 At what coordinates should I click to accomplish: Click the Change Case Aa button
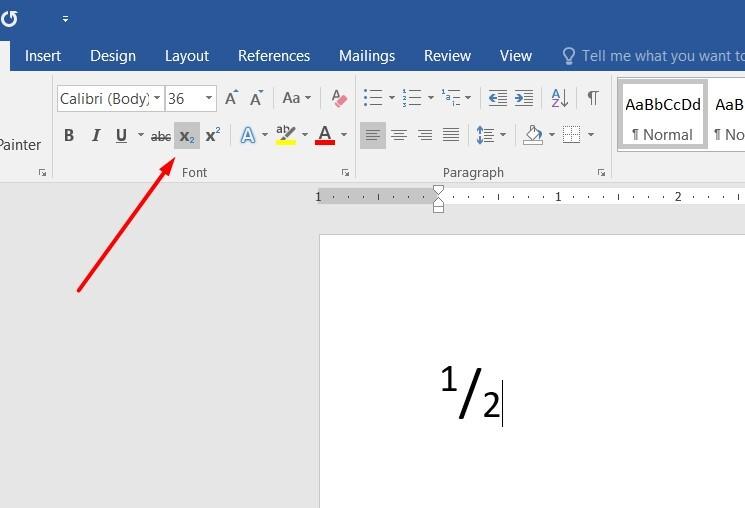pos(296,98)
